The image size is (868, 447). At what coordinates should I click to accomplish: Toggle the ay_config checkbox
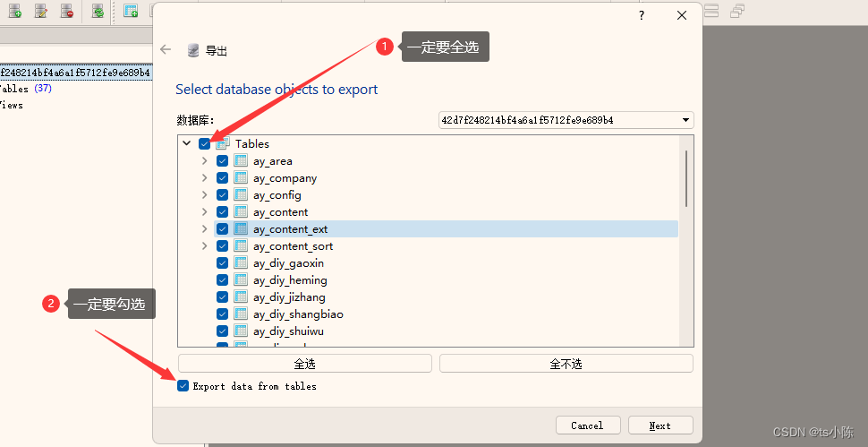click(x=223, y=195)
